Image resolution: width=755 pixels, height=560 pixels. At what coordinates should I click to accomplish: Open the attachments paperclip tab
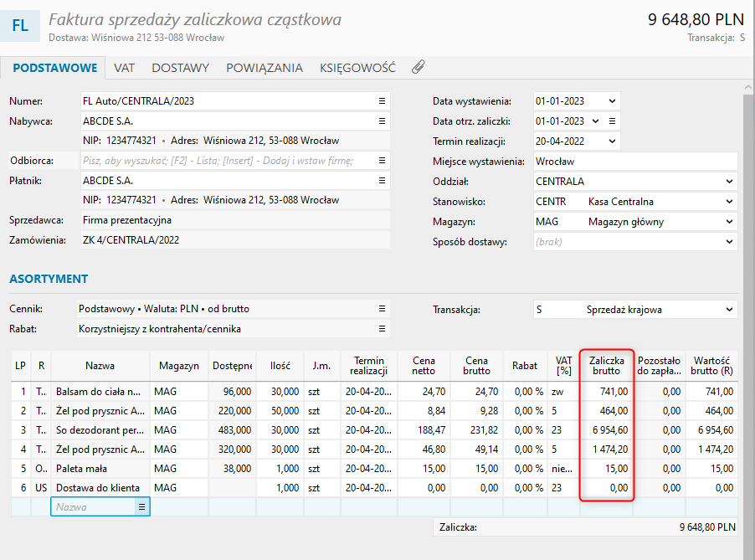[x=419, y=68]
